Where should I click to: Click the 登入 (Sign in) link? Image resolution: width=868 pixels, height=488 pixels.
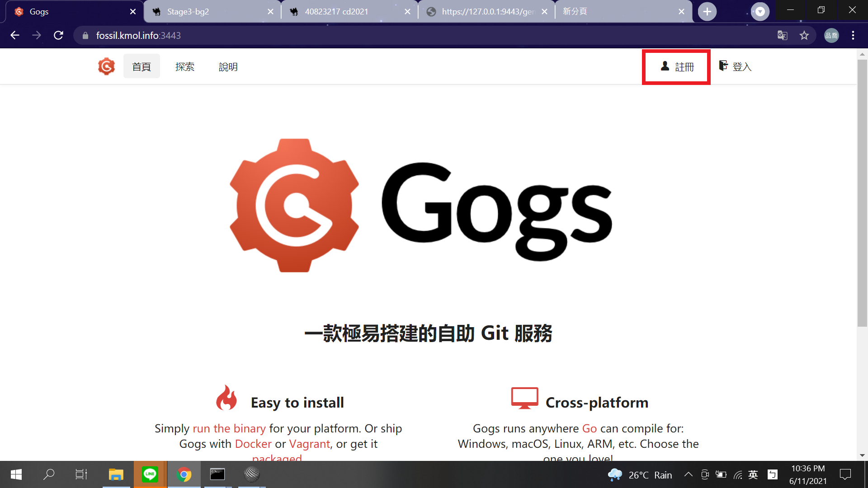(736, 67)
